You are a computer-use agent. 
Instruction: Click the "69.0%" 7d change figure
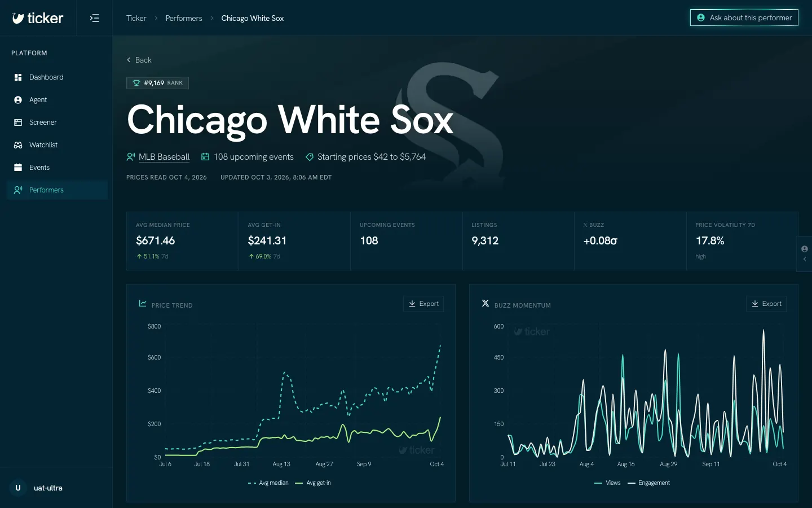(263, 256)
